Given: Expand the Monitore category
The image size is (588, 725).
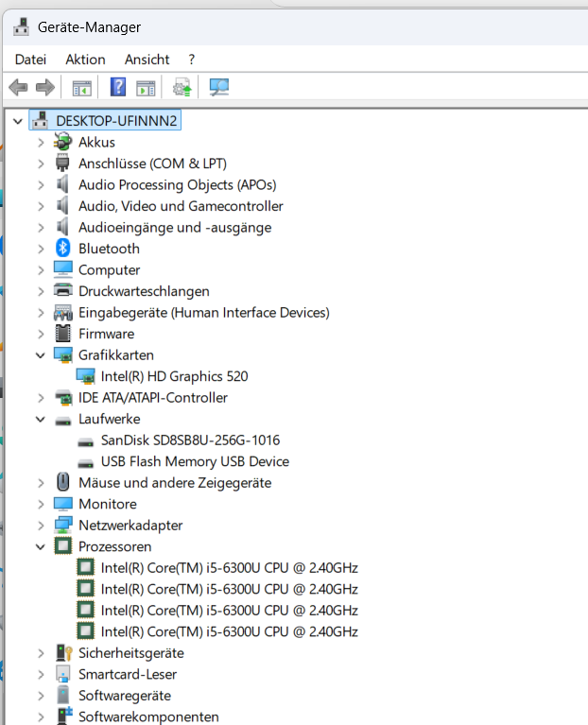Looking at the screenshot, I should [41, 504].
